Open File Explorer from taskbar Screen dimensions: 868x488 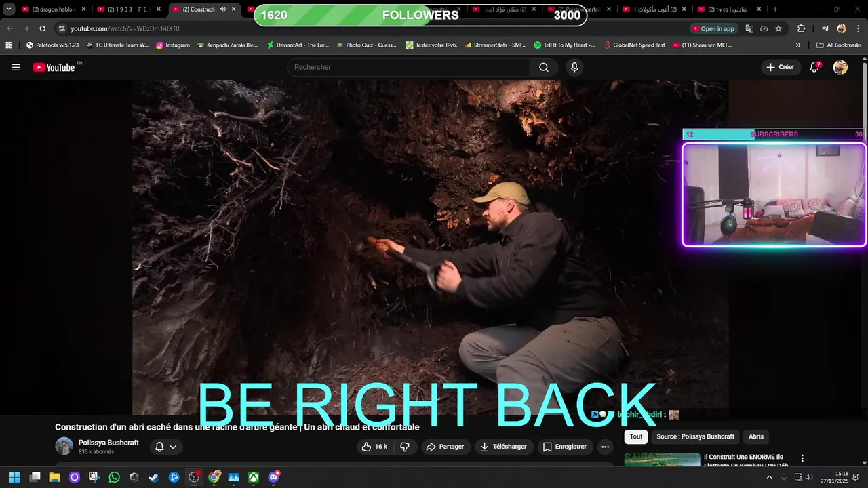click(x=54, y=477)
